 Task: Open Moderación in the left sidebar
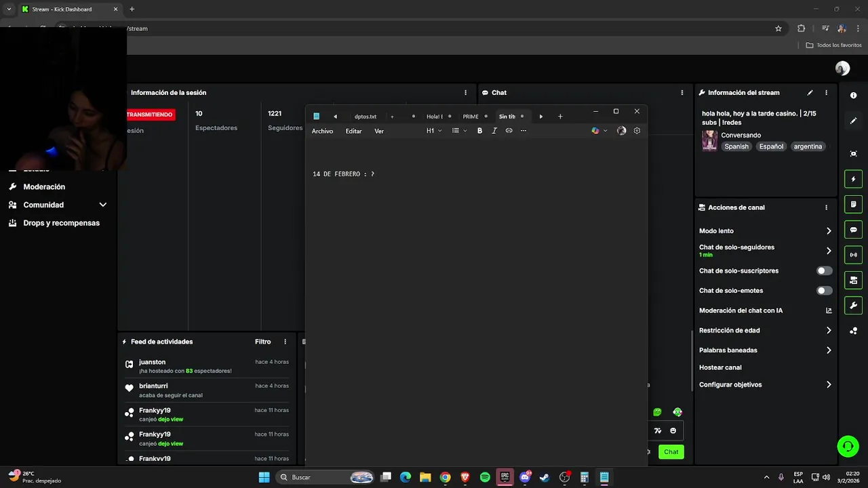[x=44, y=187]
